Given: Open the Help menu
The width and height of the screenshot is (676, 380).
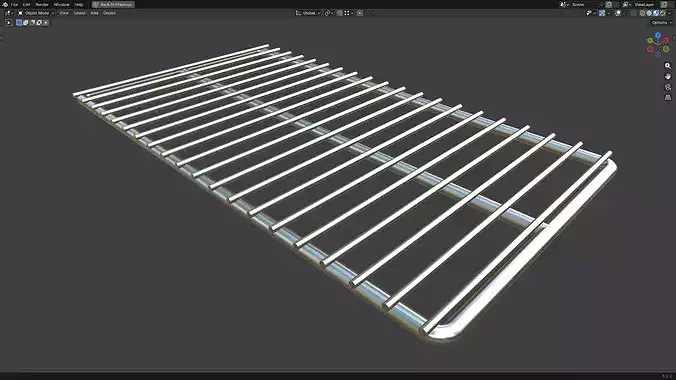Looking at the screenshot, I should click(78, 4).
